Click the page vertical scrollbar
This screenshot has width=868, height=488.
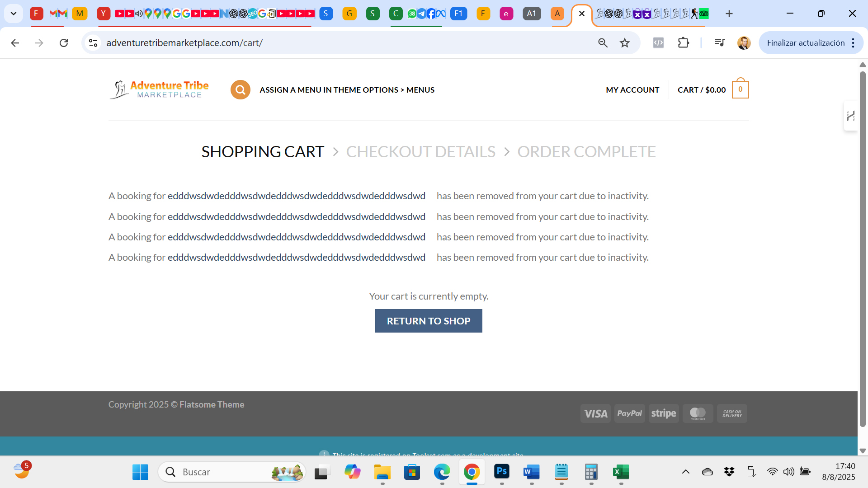pos(862,249)
